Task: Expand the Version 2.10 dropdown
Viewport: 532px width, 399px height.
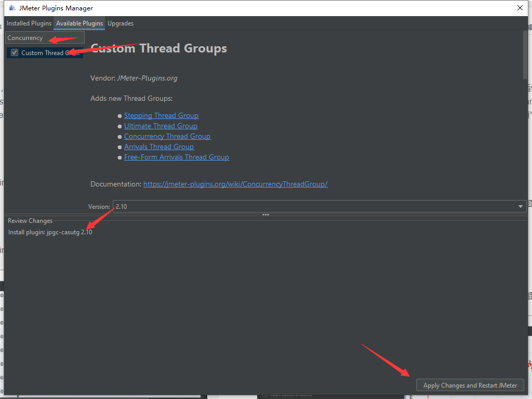Action: tap(320, 206)
